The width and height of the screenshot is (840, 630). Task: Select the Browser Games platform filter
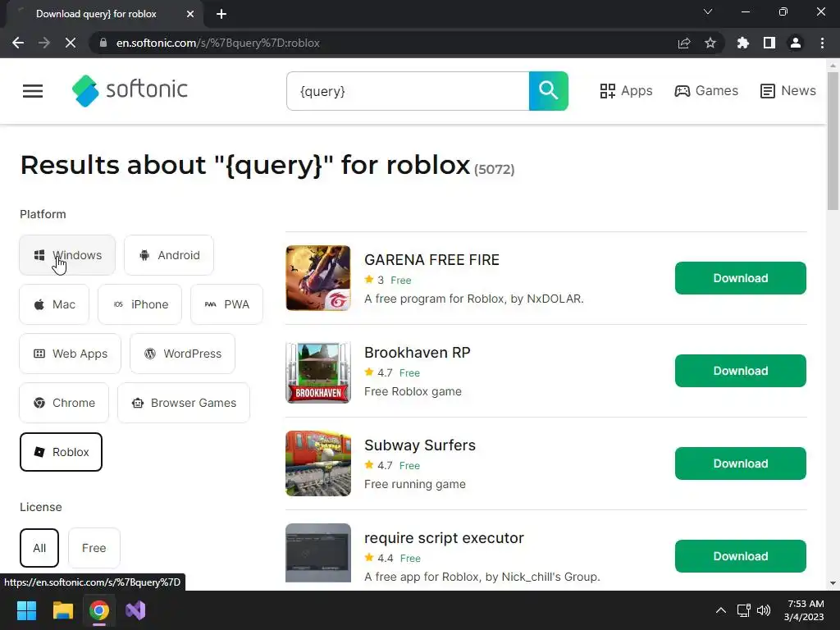pyautogui.click(x=183, y=403)
